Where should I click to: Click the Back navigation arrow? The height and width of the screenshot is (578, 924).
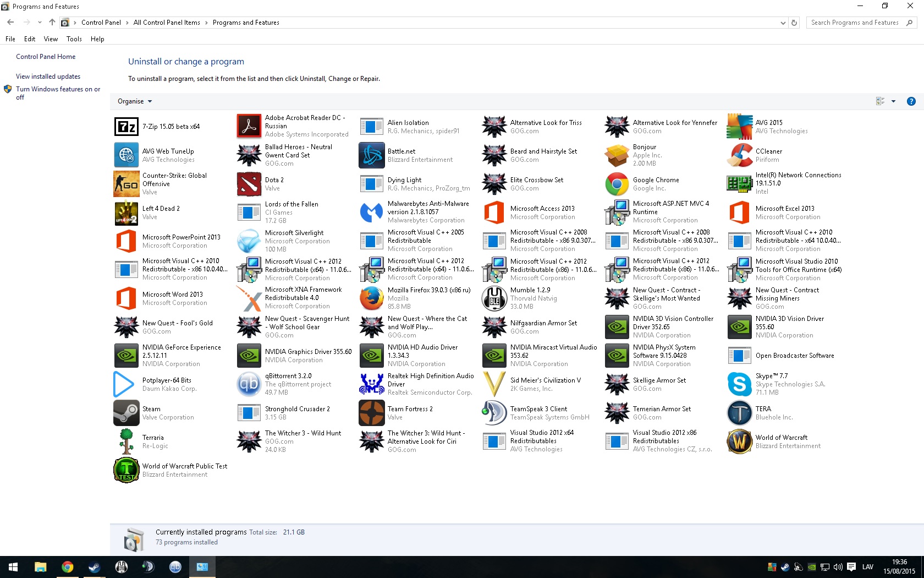(x=10, y=23)
